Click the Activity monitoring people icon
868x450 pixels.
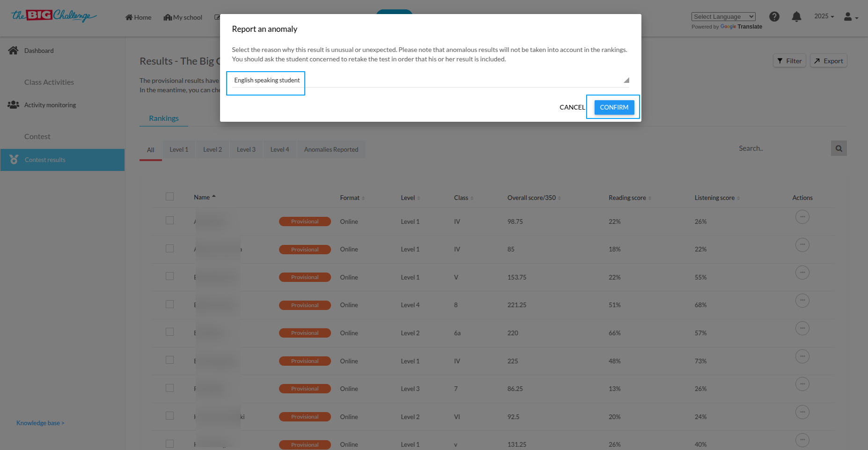13,105
